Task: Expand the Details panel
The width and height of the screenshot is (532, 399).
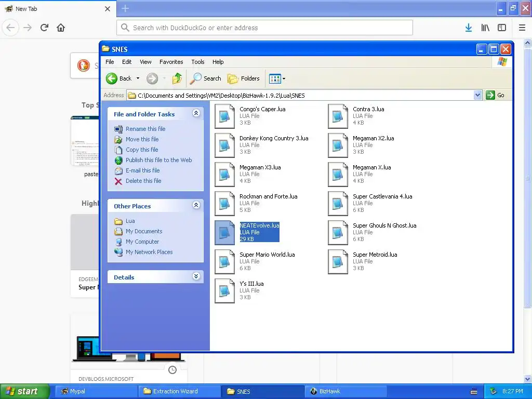Action: [196, 276]
